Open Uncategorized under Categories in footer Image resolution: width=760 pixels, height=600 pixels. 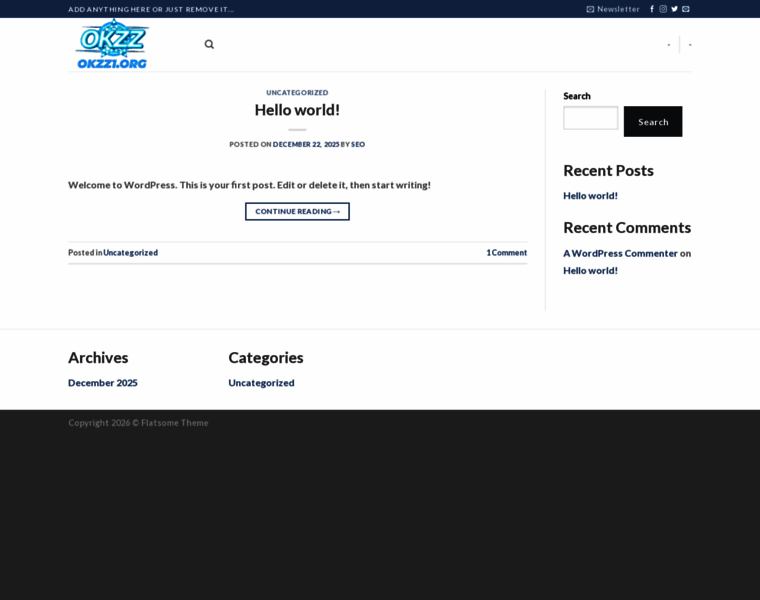261,383
